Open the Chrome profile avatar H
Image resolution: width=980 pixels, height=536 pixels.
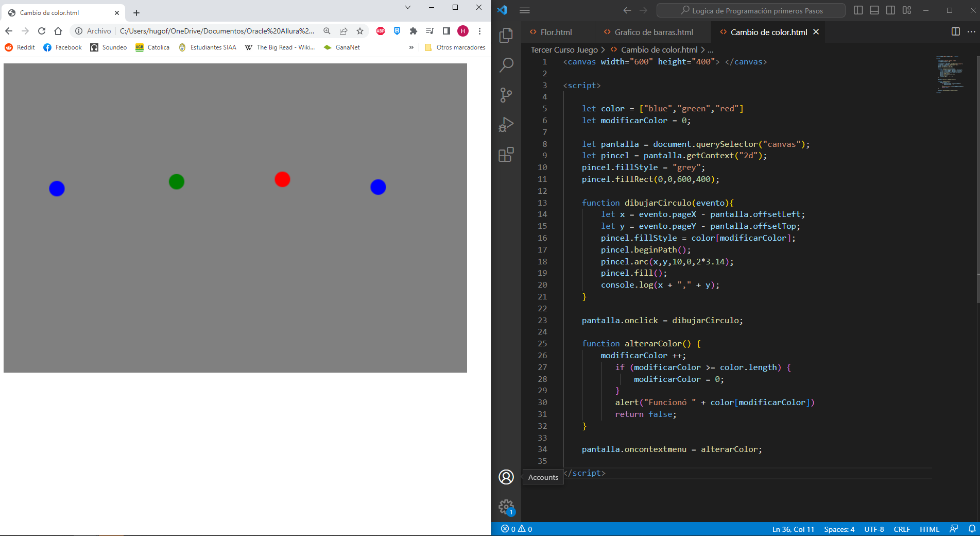click(x=463, y=31)
